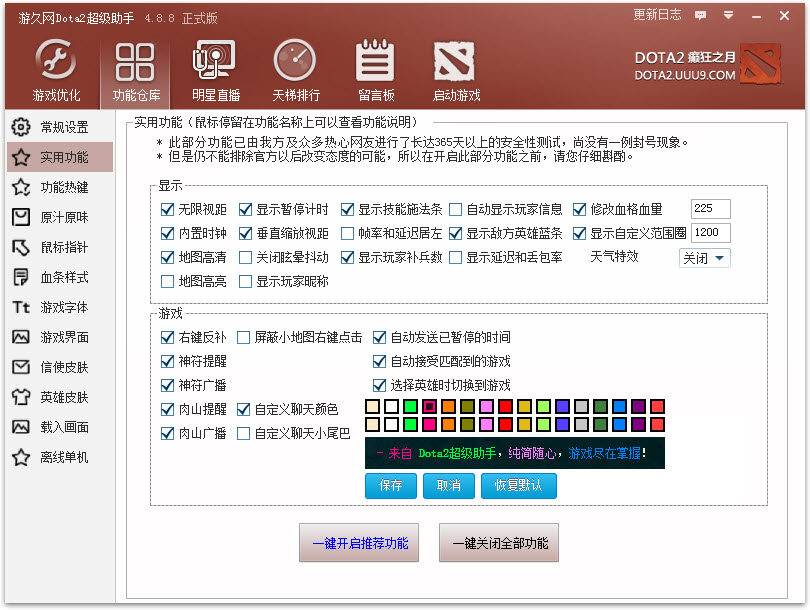
Task: Expand the 天气特效 weather effect dropdown
Action: point(706,258)
